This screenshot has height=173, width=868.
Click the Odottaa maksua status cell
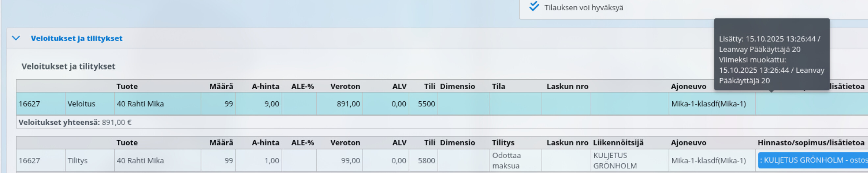[506, 160]
